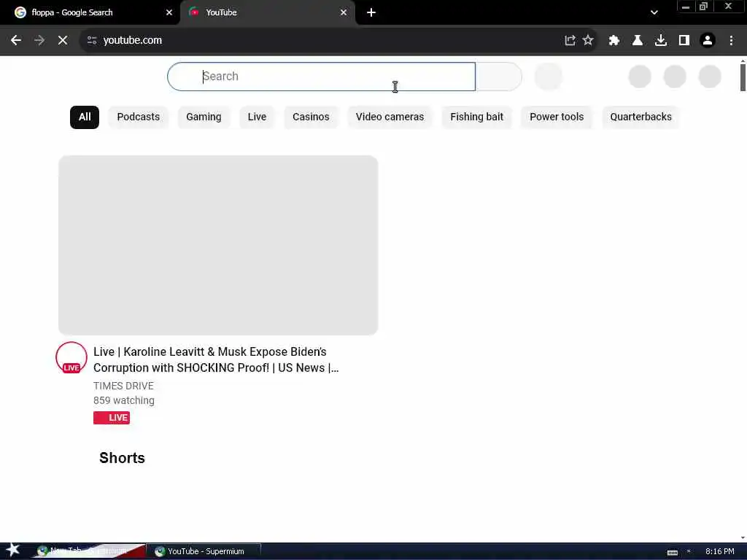Open the TIMES DRIVE channel link
This screenshot has width=747, height=560.
tap(123, 386)
